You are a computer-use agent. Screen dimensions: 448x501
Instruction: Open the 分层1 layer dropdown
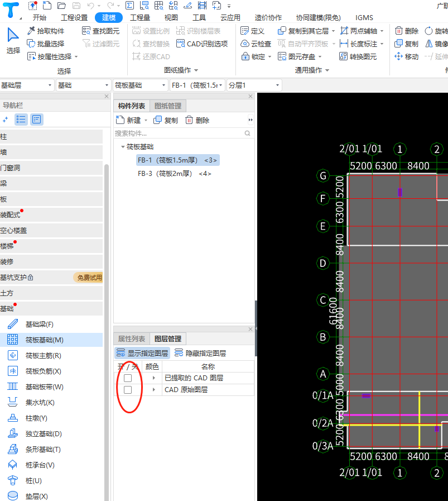tap(254, 85)
